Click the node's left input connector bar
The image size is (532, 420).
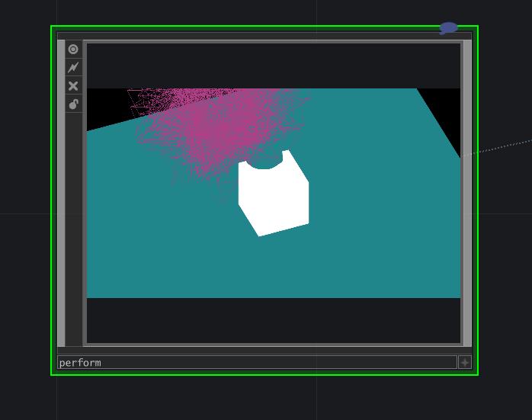[61, 193]
